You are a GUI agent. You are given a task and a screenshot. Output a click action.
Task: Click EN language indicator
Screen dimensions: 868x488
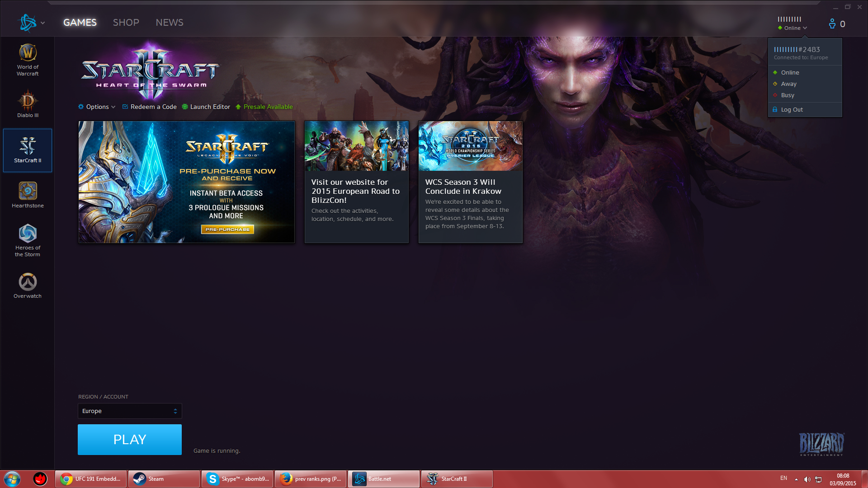[783, 478]
